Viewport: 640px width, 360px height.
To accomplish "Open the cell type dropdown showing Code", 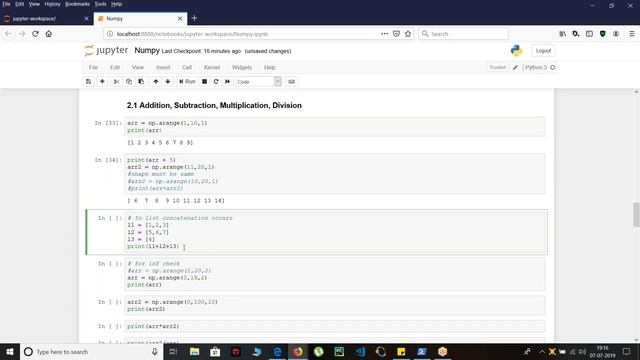I will (x=259, y=82).
